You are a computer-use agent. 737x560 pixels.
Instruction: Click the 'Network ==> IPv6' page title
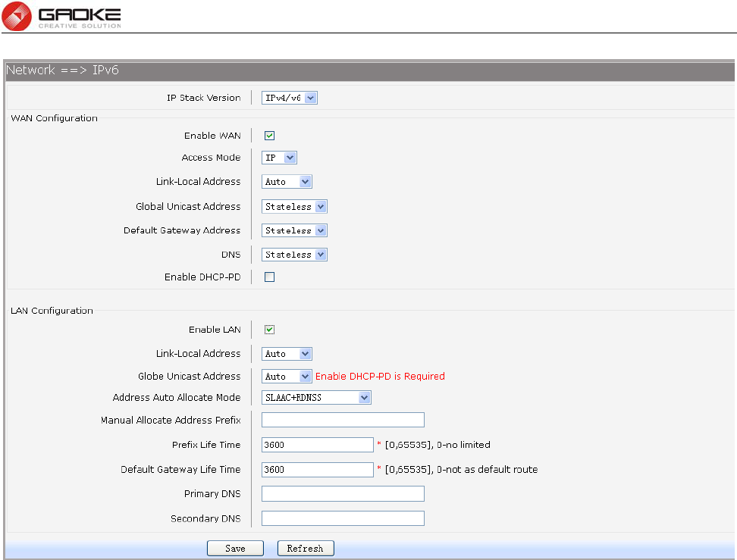62,70
